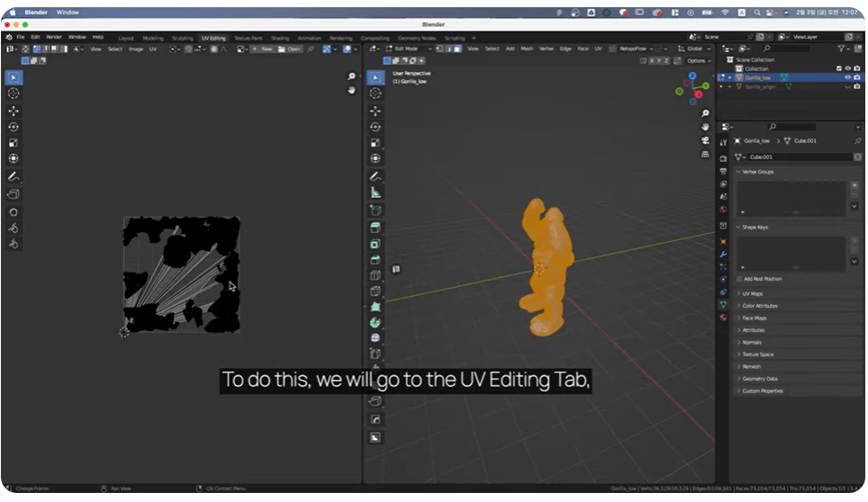The image size is (868, 502).
Task: Click the Cube.001 mesh name field
Action: (x=800, y=157)
